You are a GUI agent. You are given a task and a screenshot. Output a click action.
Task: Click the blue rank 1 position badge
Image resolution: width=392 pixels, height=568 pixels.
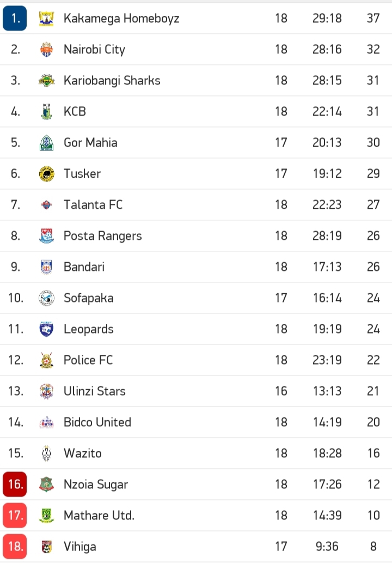(x=15, y=19)
